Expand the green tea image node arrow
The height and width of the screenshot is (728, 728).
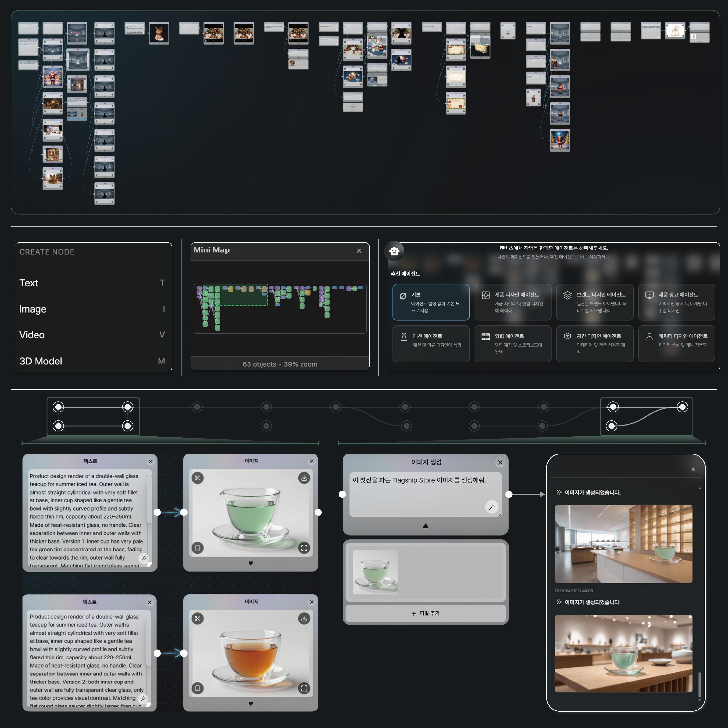[251, 563]
